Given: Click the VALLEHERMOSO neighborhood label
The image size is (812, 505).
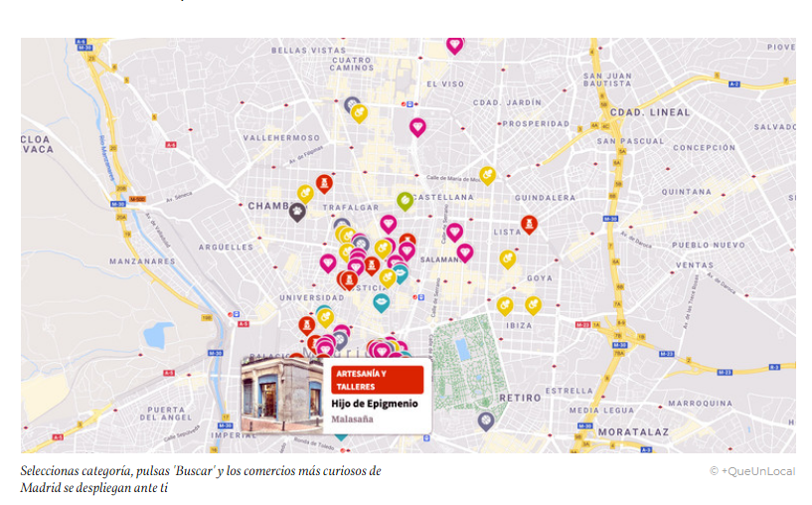Looking at the screenshot, I should coord(281,138).
